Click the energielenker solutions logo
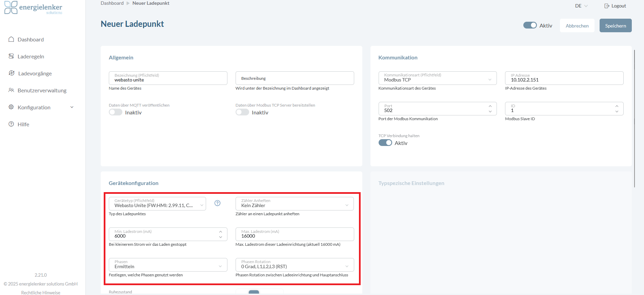The height and width of the screenshot is (295, 644). click(33, 8)
